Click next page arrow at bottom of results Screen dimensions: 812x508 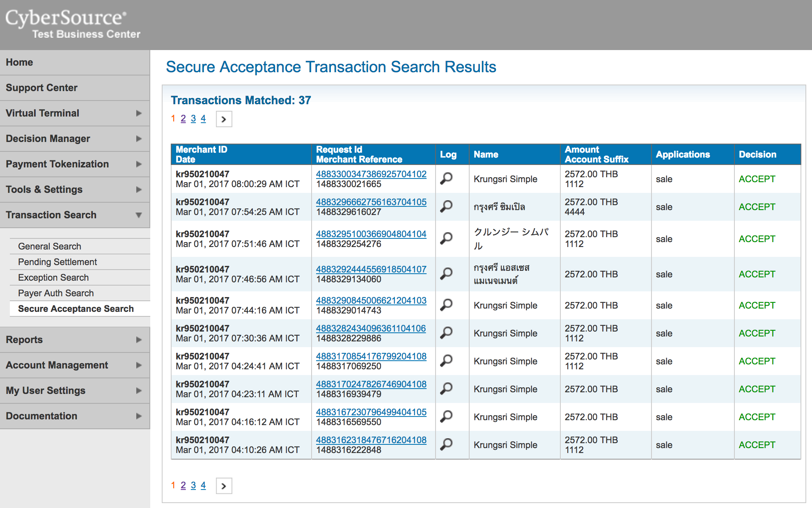(x=224, y=486)
